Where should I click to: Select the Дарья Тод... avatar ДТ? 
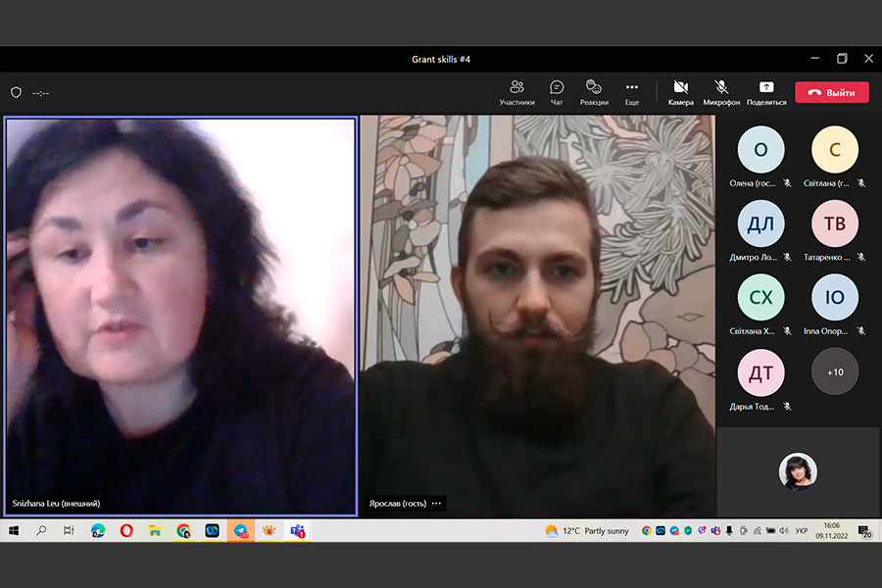(x=760, y=372)
